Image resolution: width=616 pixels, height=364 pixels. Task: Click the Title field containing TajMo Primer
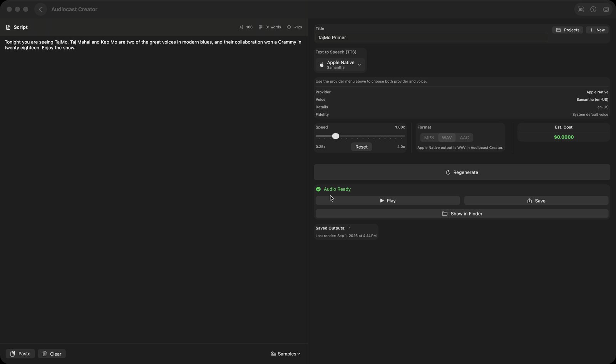tap(432, 37)
